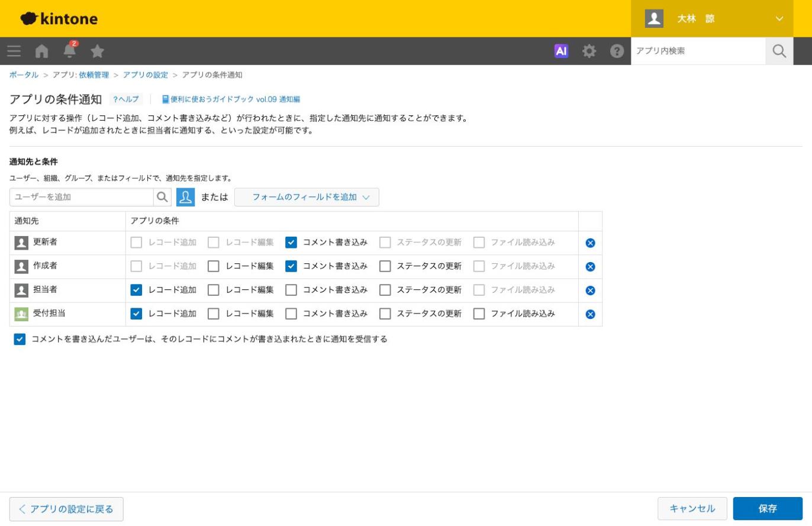Check レコード編集 for 作成者

point(214,266)
